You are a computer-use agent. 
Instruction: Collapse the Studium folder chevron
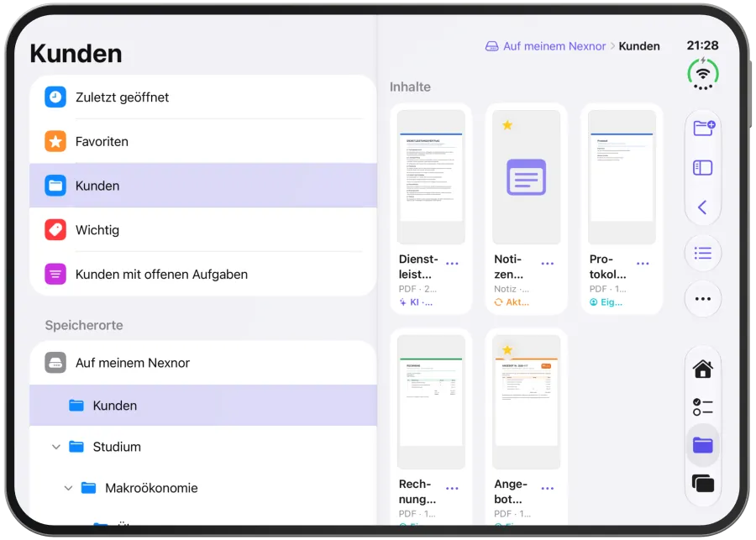[56, 447]
